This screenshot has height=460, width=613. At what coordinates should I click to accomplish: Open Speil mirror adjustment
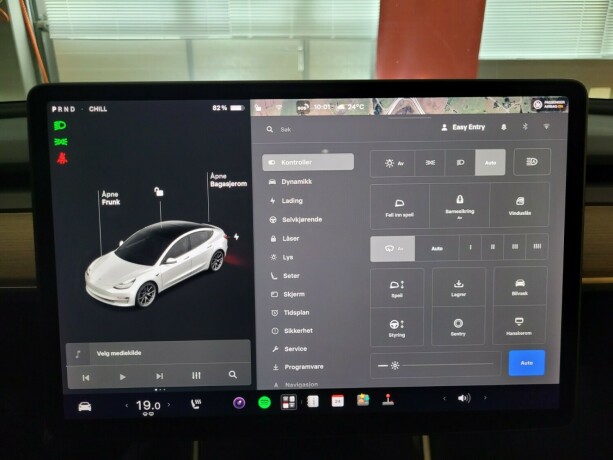pos(397,288)
